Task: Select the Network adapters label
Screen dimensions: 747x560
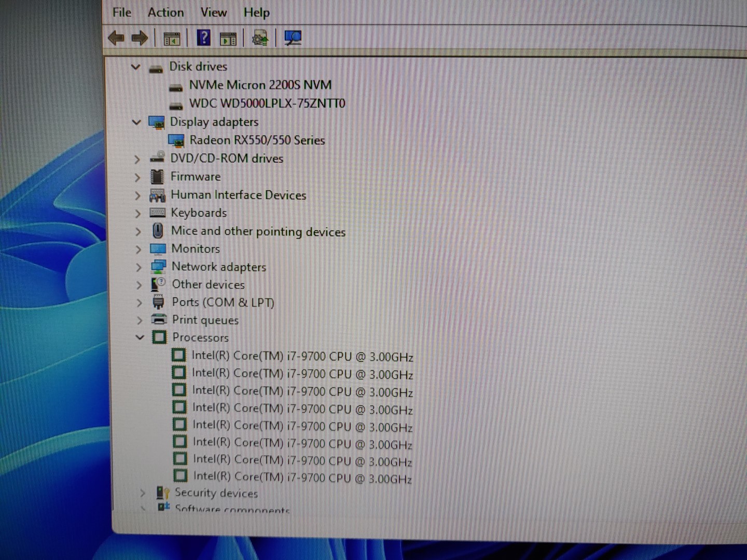Action: click(x=219, y=267)
